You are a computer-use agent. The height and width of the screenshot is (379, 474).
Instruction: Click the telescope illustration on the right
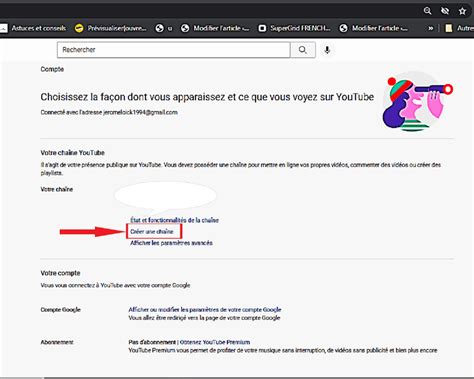coord(417,101)
